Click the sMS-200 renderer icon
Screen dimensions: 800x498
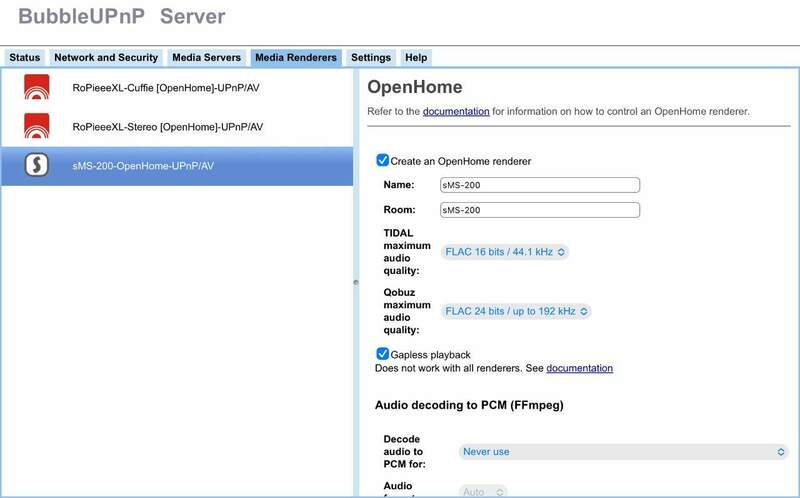click(x=37, y=165)
